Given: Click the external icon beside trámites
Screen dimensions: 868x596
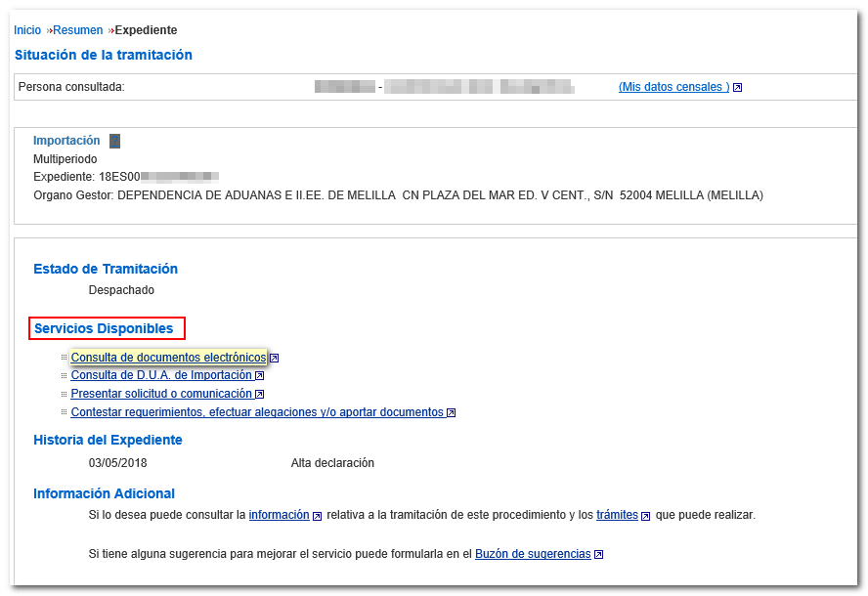Looking at the screenshot, I should 646,516.
